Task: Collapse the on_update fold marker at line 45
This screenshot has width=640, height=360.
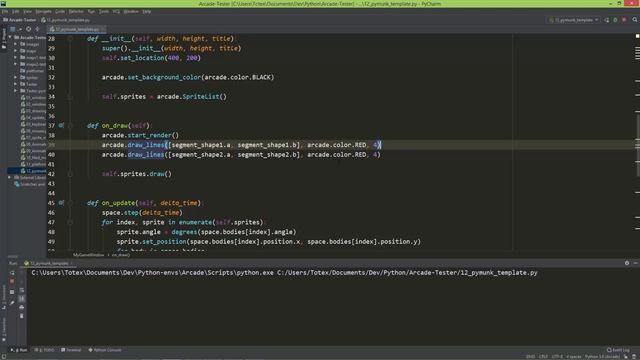Action: [x=70, y=203]
